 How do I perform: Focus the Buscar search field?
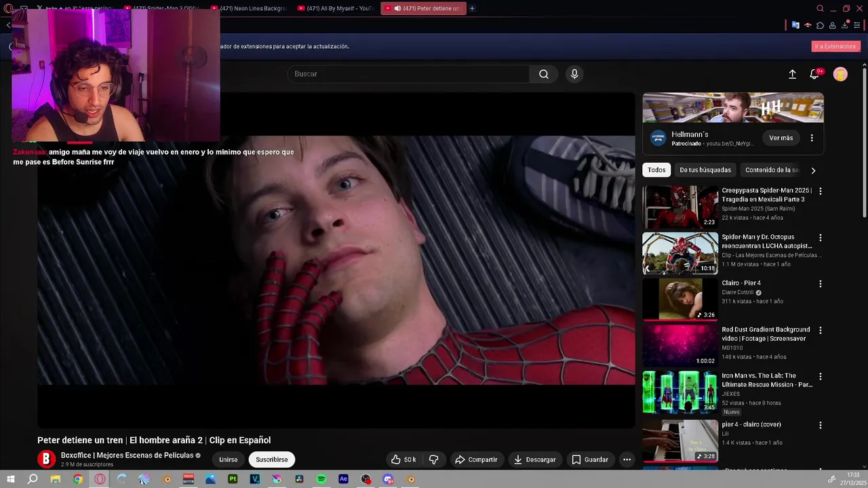click(408, 74)
